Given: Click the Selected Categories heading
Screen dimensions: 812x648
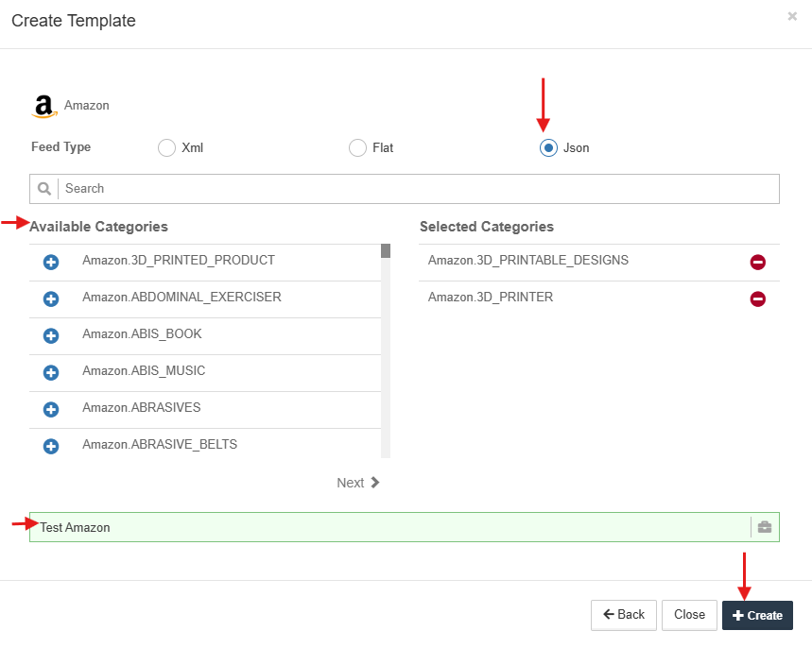Looking at the screenshot, I should (x=487, y=227).
